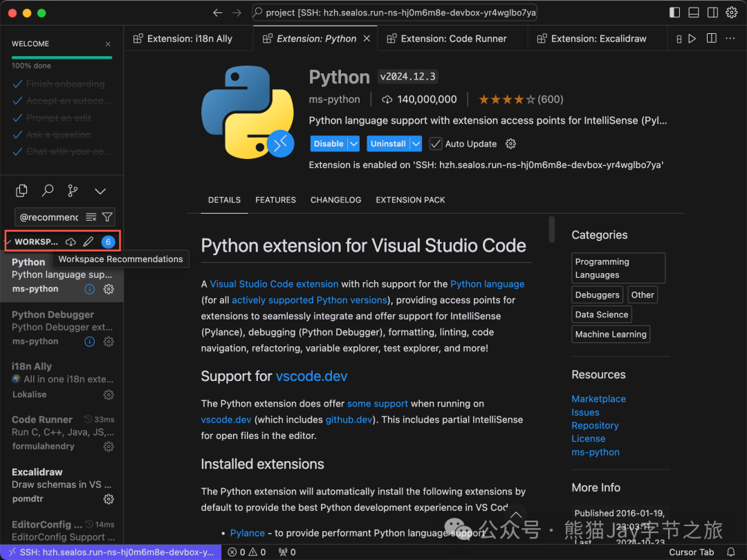Click the readme vertical scrollbar thumb
Viewport: 747px width, 560px height.
coord(552,230)
